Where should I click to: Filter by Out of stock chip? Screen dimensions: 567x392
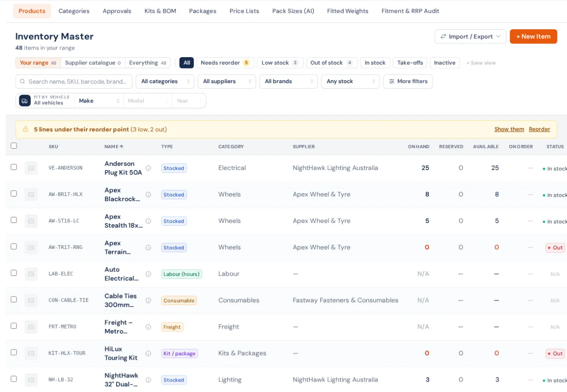pos(332,63)
